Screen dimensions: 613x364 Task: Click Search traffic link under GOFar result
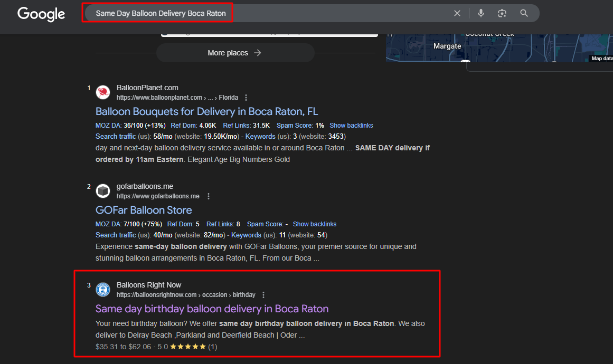[x=116, y=235]
